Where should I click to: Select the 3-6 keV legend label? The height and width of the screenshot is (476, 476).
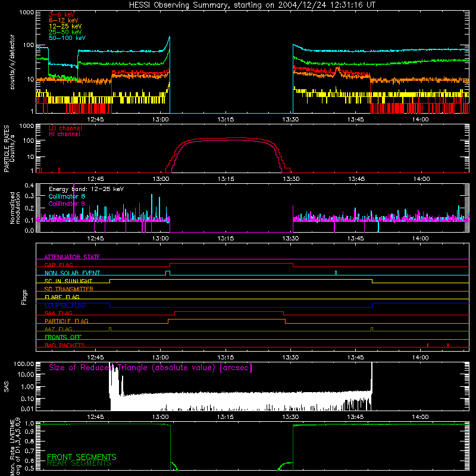[62, 14]
